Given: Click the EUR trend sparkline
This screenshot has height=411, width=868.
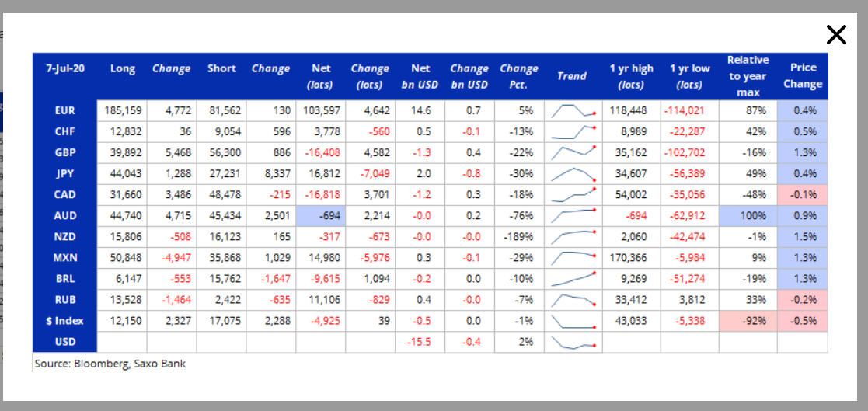Looking at the screenshot, I should click(573, 110).
